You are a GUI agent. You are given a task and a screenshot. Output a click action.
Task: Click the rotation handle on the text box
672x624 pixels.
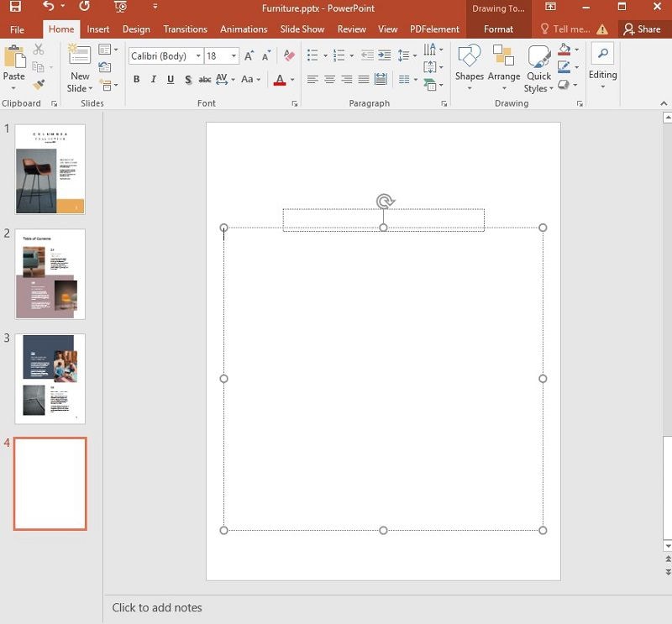(385, 201)
